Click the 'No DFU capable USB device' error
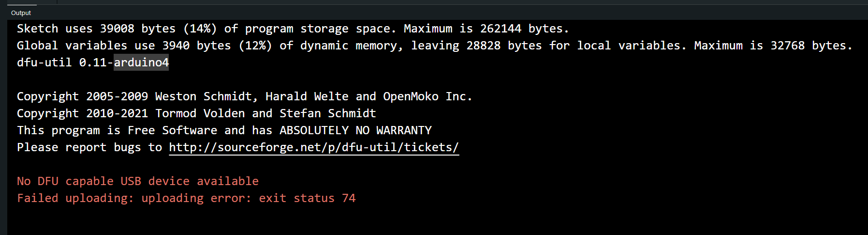This screenshot has height=235, width=868. click(137, 181)
